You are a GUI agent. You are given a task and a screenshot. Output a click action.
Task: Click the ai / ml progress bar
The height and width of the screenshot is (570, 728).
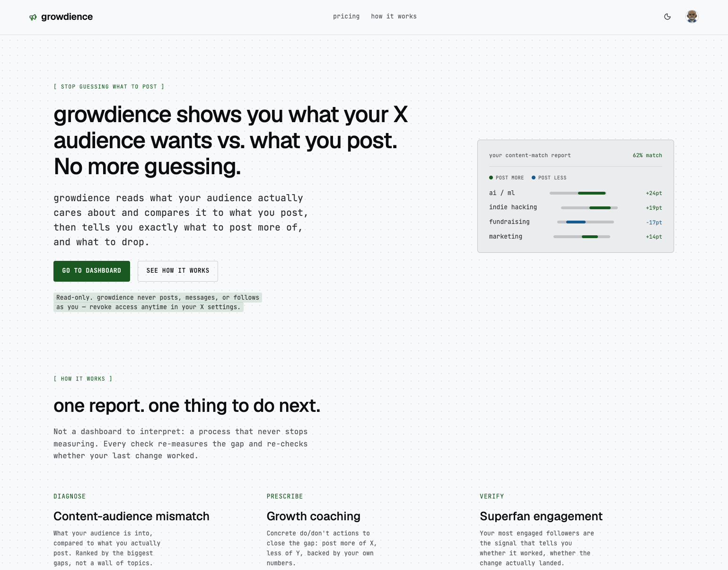[578, 193]
